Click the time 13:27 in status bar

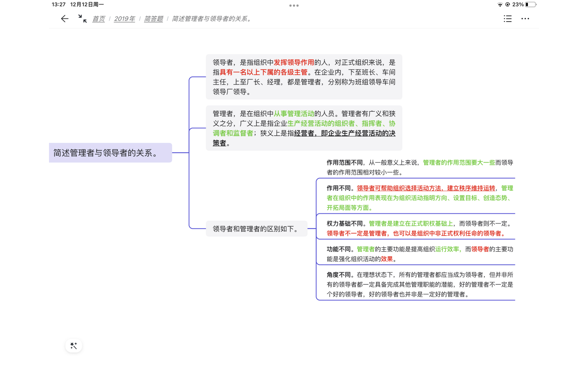click(59, 5)
